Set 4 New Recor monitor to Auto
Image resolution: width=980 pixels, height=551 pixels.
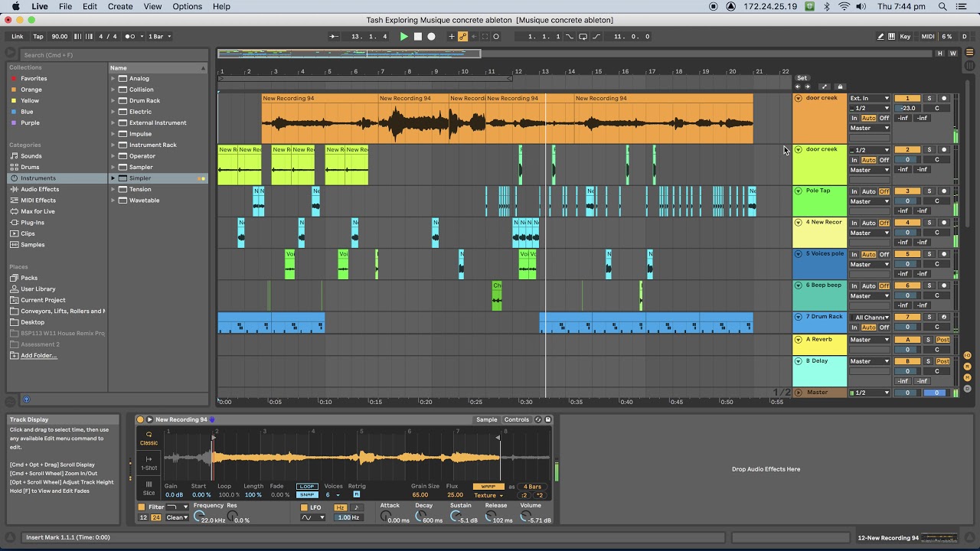868,223
